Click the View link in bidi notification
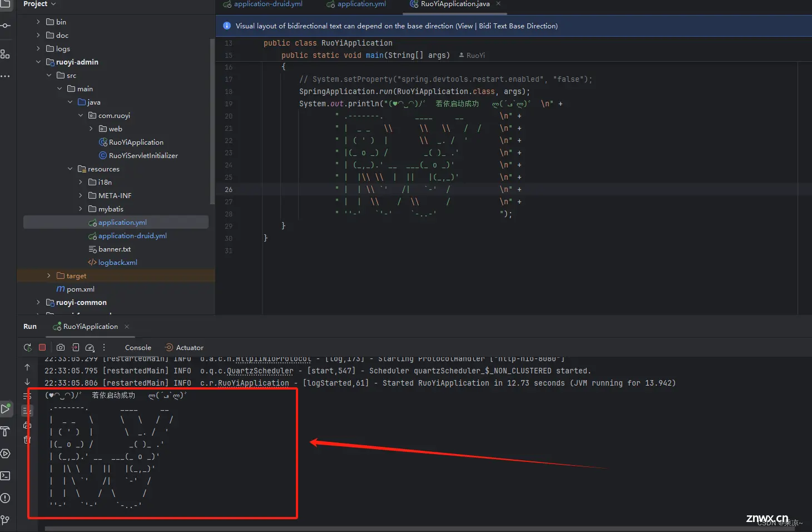812x532 pixels. point(465,26)
